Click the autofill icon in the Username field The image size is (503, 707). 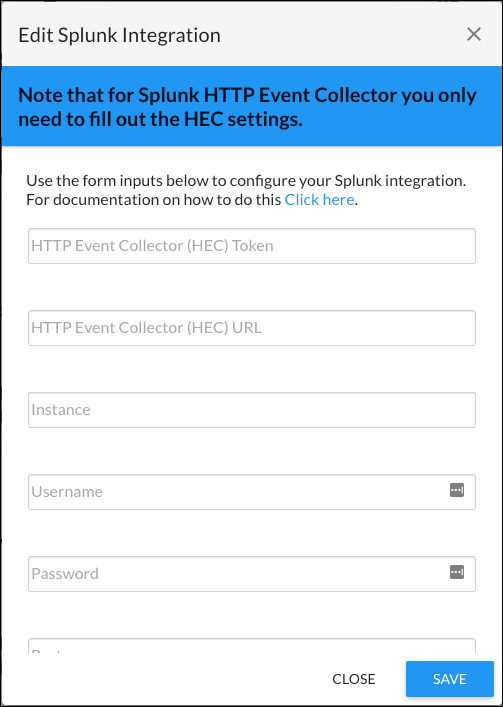click(457, 490)
